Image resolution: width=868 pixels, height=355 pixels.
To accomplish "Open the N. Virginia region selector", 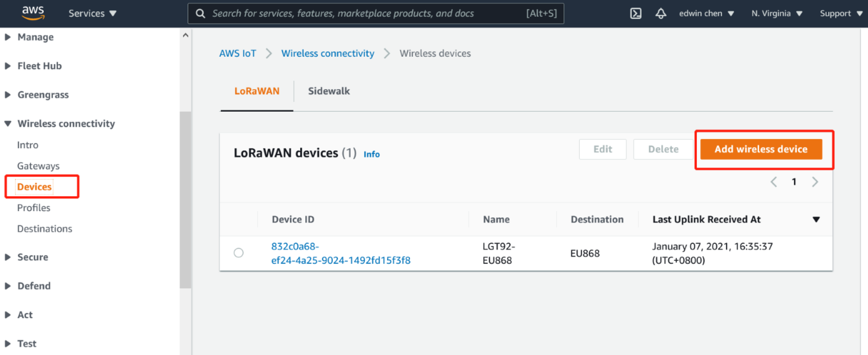I will pos(777,13).
